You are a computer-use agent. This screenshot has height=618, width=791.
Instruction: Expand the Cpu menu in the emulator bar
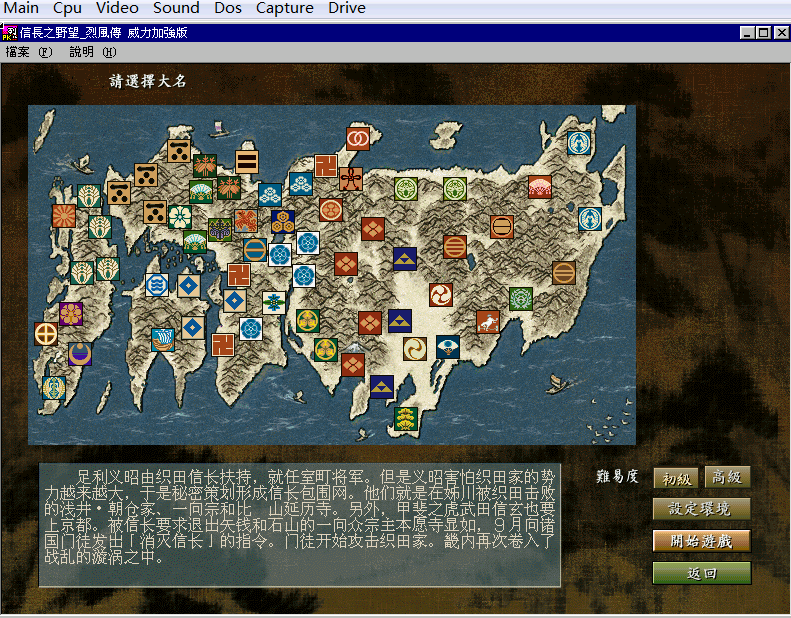tap(68, 8)
